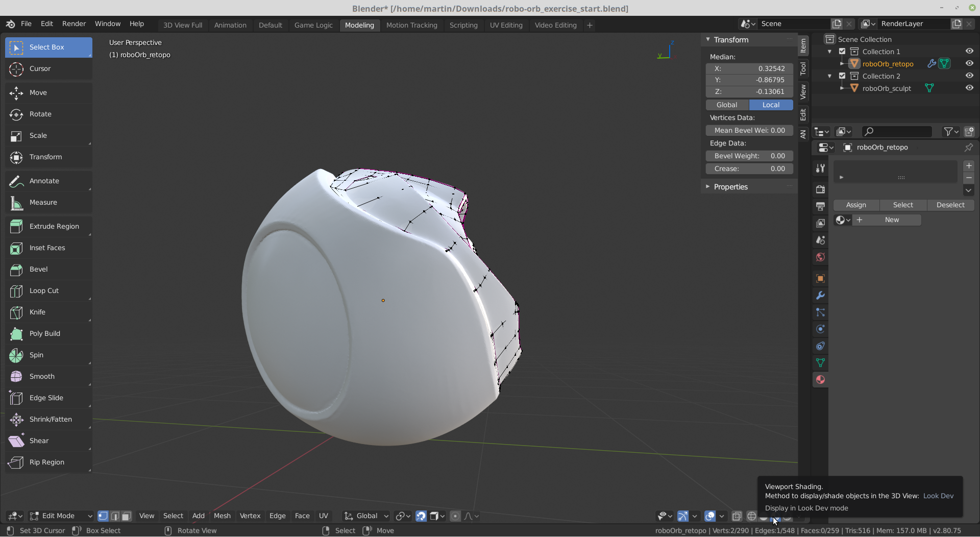Open the Global transform orientation dropdown
Image resolution: width=980 pixels, height=537 pixels.
366,516
